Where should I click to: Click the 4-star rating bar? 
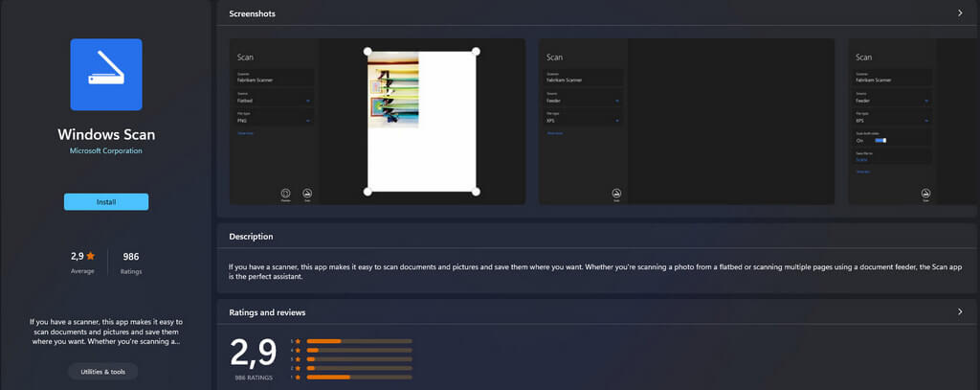coord(360,350)
